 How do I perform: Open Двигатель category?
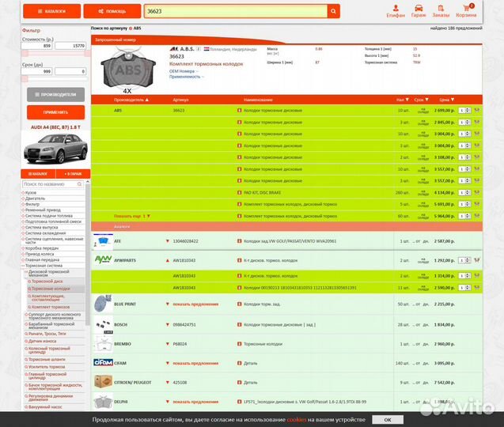click(x=35, y=198)
